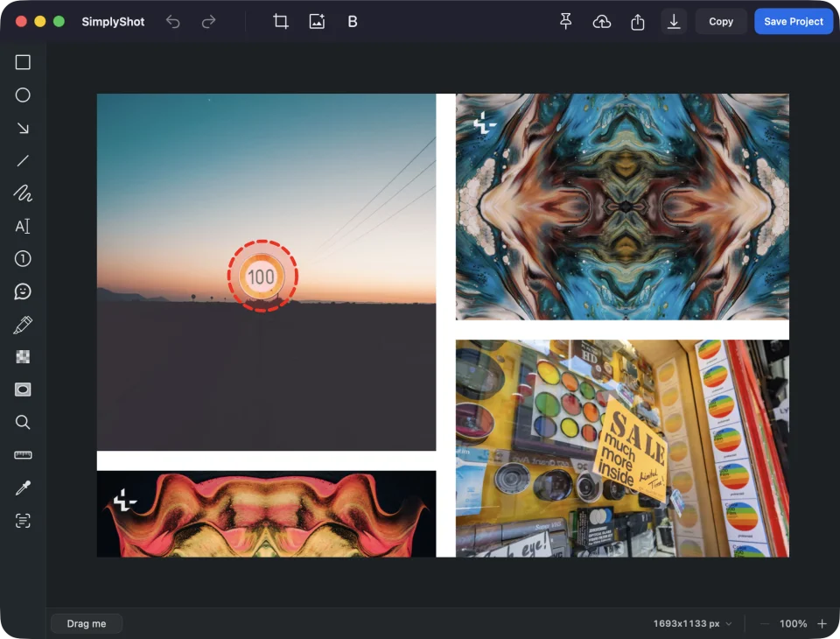This screenshot has width=840, height=639.
Task: Activate the Crop tool
Action: click(281, 21)
